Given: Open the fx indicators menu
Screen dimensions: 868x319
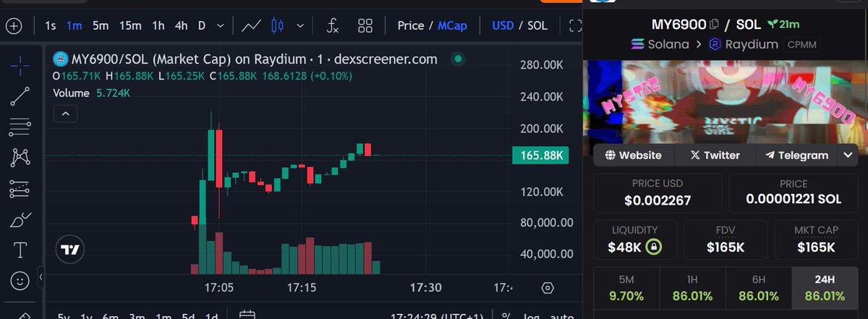Looking at the screenshot, I should click(x=332, y=26).
